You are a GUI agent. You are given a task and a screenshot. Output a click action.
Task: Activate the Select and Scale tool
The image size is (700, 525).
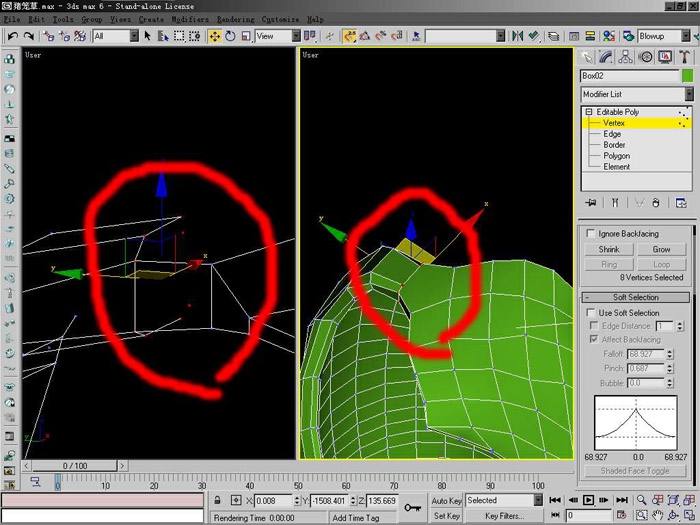246,36
